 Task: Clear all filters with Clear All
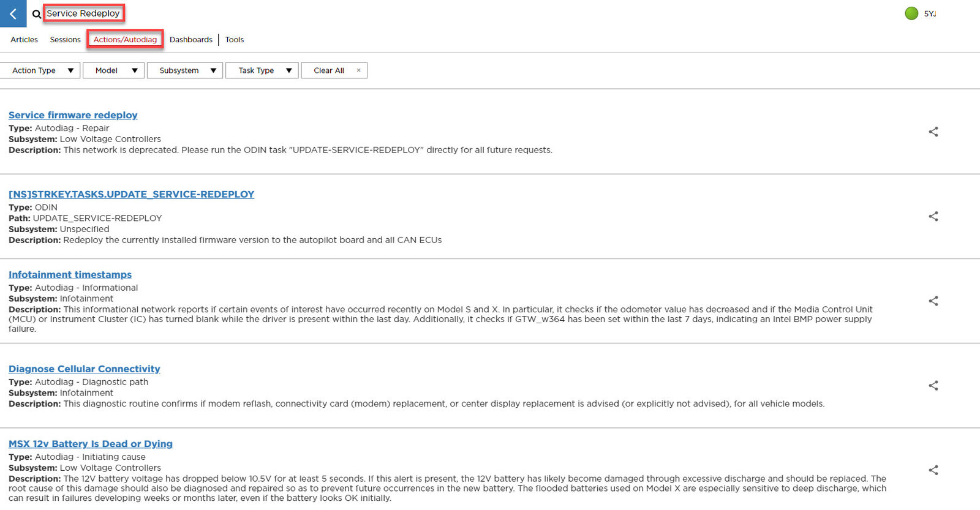[x=334, y=70]
